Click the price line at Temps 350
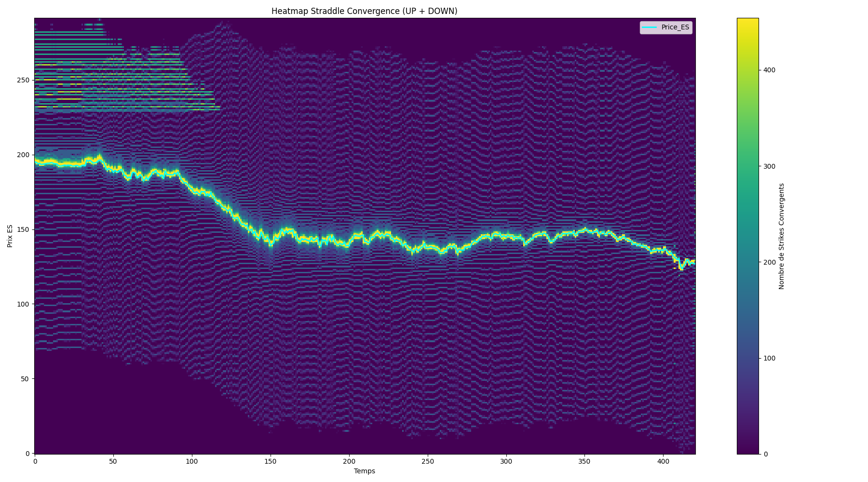This screenshot has width=868, height=482. tap(585, 229)
